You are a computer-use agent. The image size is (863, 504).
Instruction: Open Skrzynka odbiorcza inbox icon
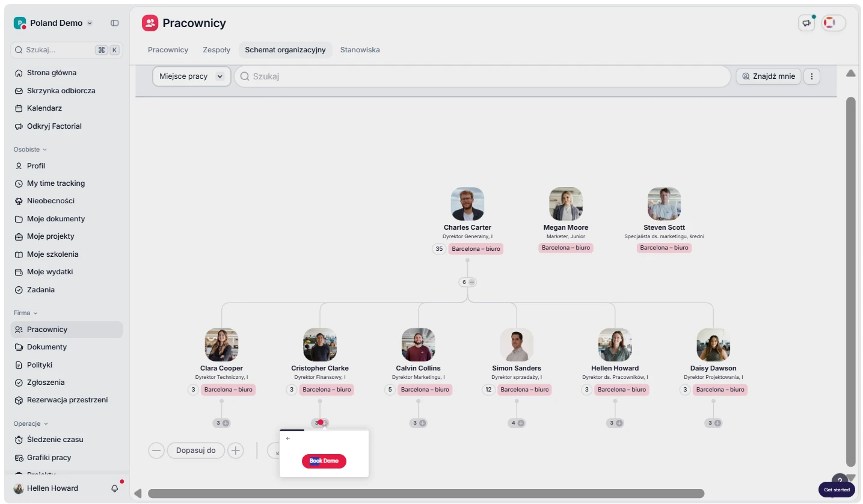point(19,91)
